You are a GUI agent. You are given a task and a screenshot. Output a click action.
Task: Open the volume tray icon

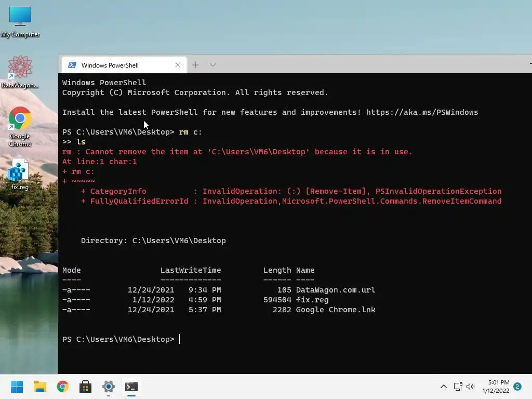point(470,387)
